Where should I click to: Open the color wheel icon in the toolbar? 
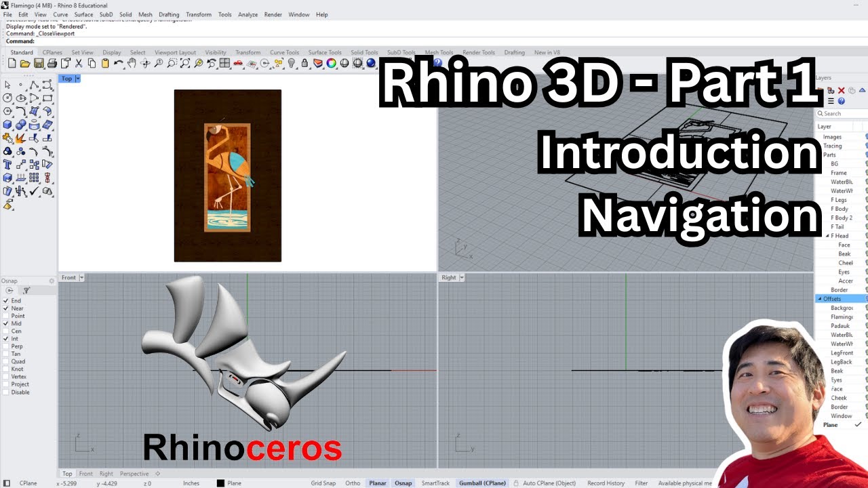coord(331,63)
